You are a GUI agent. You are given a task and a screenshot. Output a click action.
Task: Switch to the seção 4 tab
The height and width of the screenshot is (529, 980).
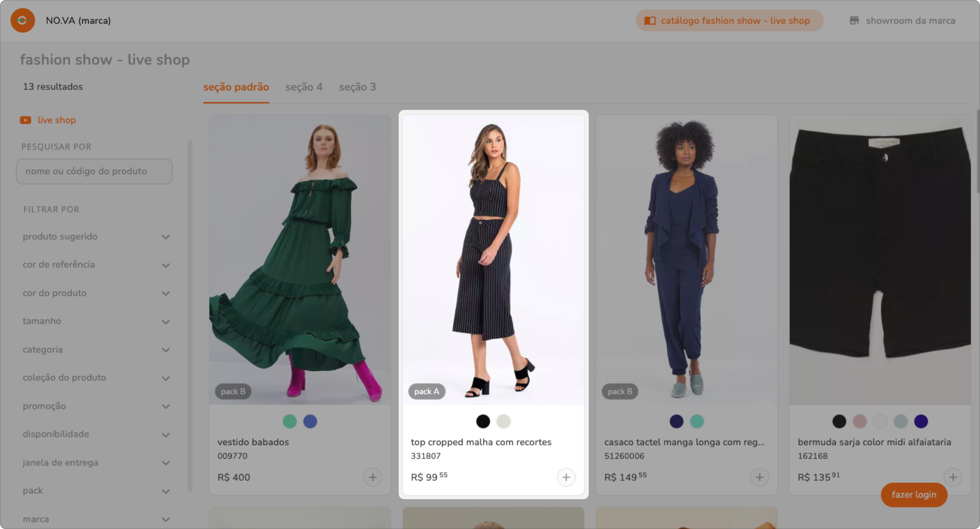[304, 87]
